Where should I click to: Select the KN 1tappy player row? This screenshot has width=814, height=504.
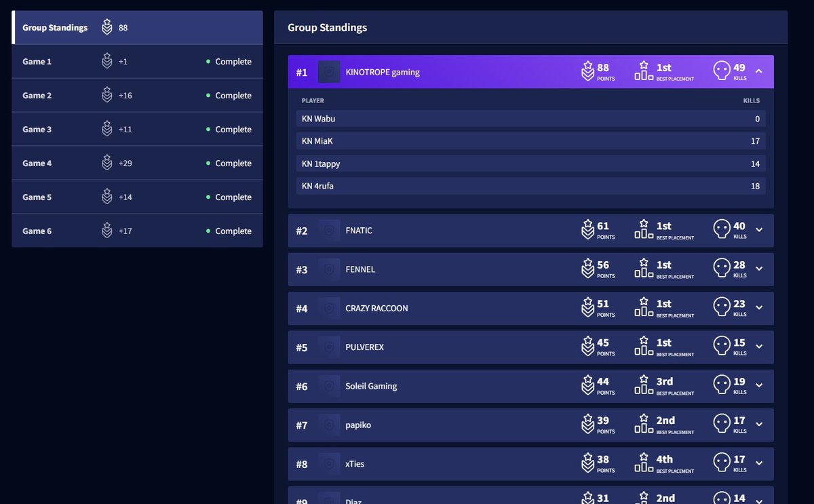530,163
